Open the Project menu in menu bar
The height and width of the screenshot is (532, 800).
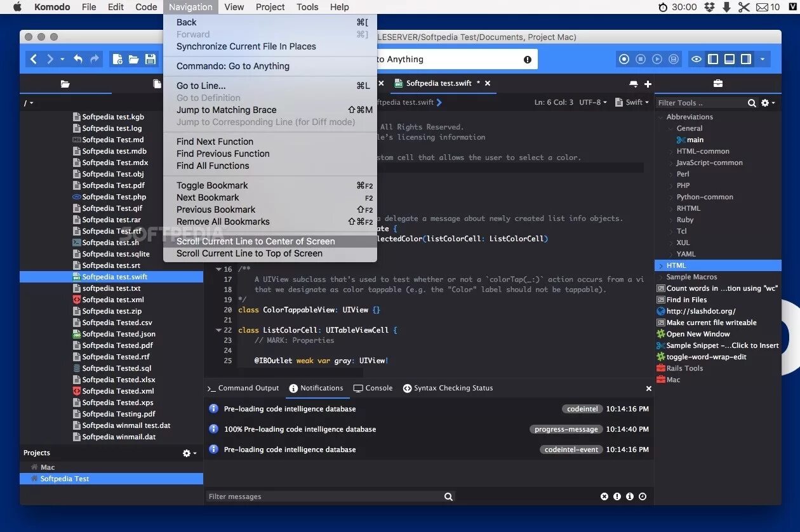270,7
